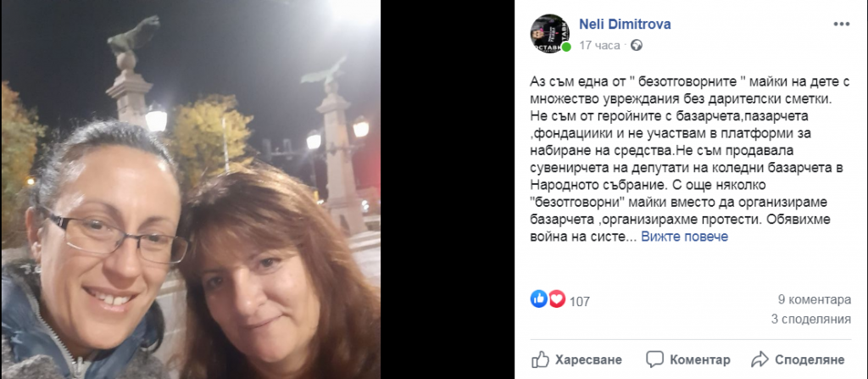Click the speech bubble comment icon
The width and height of the screenshot is (868, 379).
654,359
